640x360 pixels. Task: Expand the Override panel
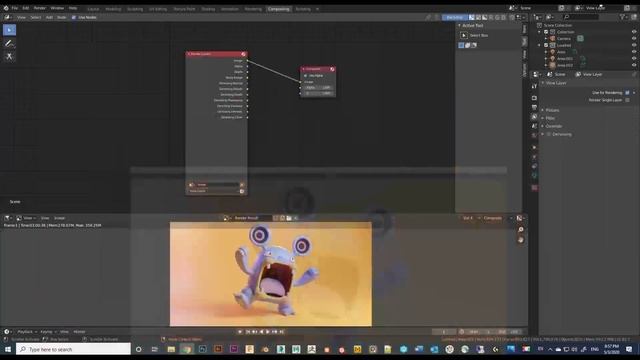(553, 126)
